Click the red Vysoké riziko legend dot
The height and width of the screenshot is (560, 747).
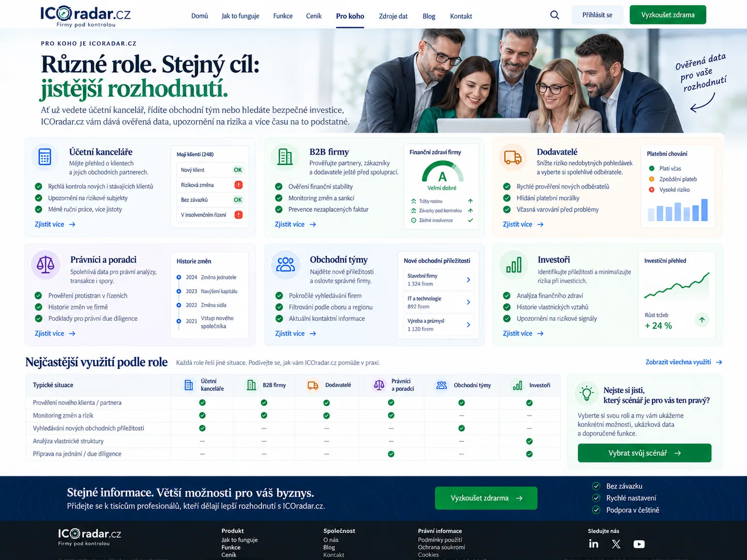[x=652, y=190]
